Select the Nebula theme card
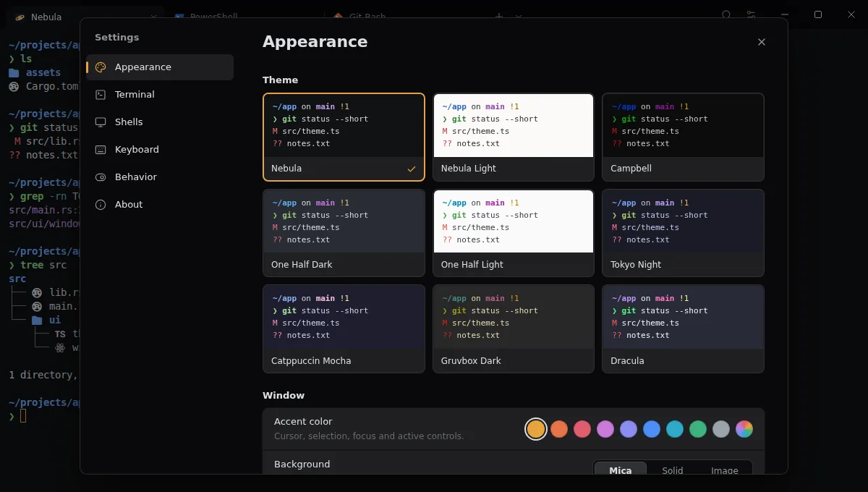The width and height of the screenshot is (868, 492). [344, 137]
